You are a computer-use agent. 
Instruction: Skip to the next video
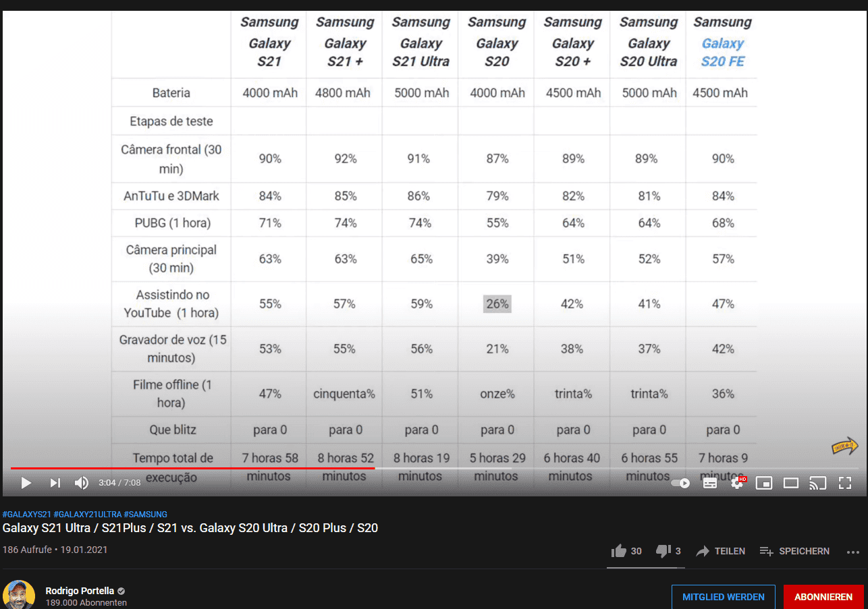coord(55,483)
